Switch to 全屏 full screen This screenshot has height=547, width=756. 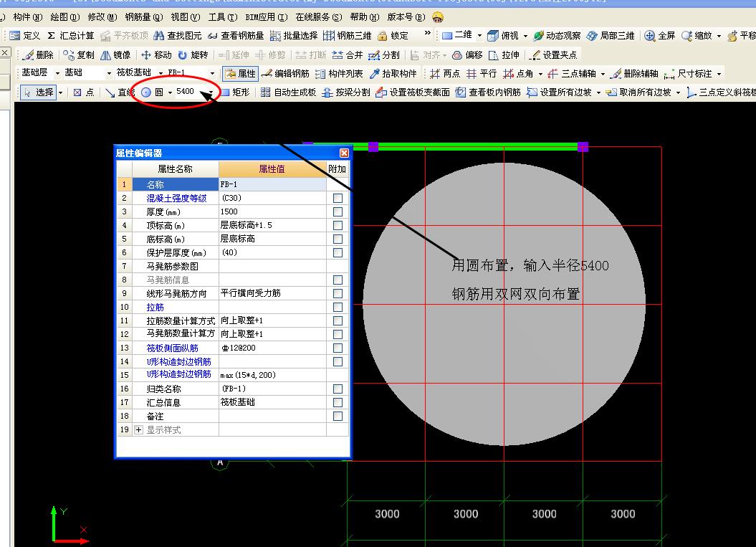pyautogui.click(x=659, y=36)
